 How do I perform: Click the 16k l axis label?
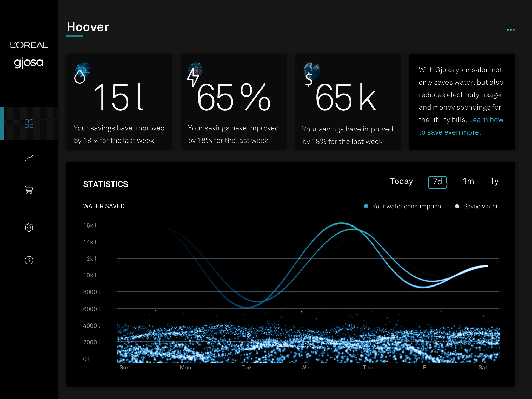coord(90,225)
